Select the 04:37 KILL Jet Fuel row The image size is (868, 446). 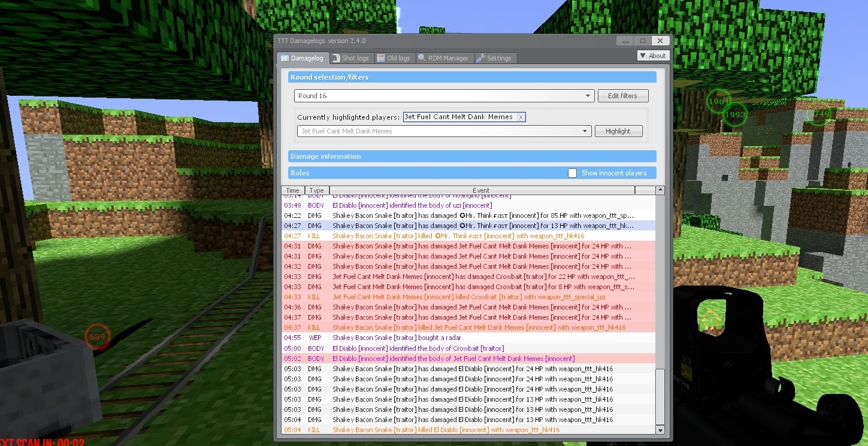tap(468, 327)
